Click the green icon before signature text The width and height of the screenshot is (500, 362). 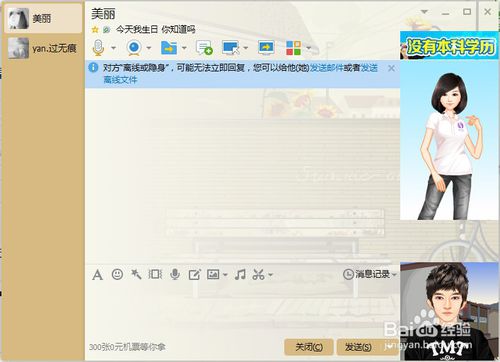(106, 30)
